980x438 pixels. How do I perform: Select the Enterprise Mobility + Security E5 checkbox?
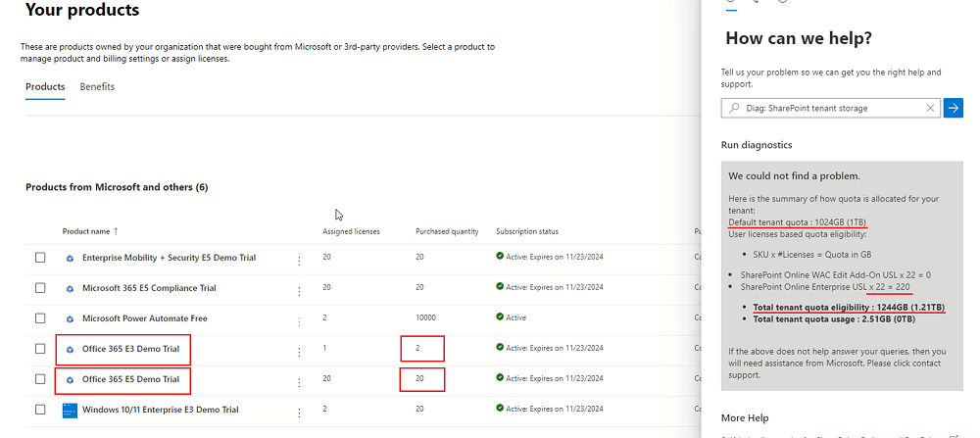point(40,258)
